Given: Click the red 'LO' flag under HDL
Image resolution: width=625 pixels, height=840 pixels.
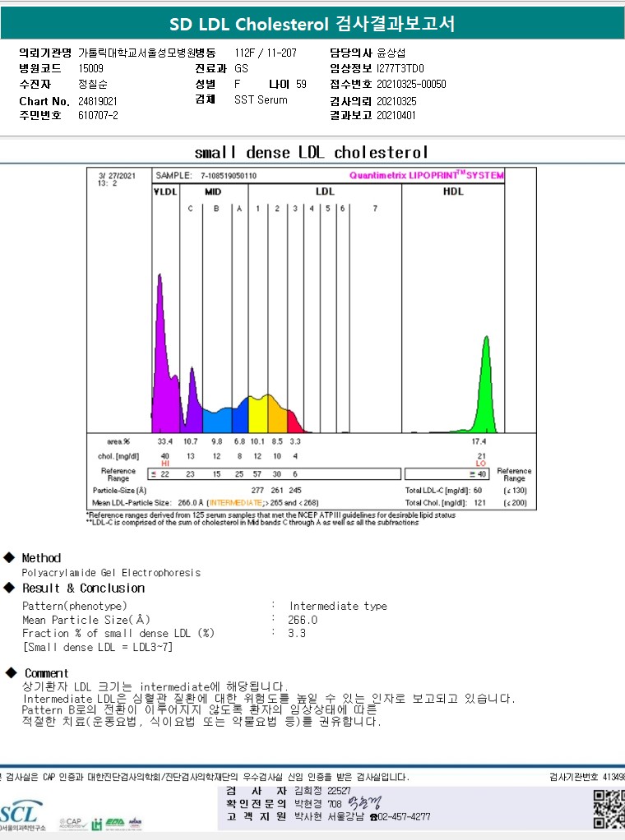Looking at the screenshot, I should pos(481,464).
